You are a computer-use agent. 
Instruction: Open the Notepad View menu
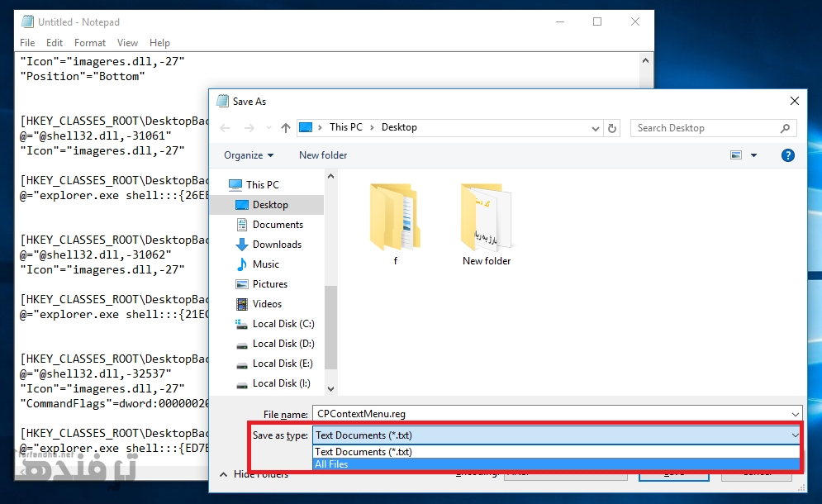coord(127,43)
